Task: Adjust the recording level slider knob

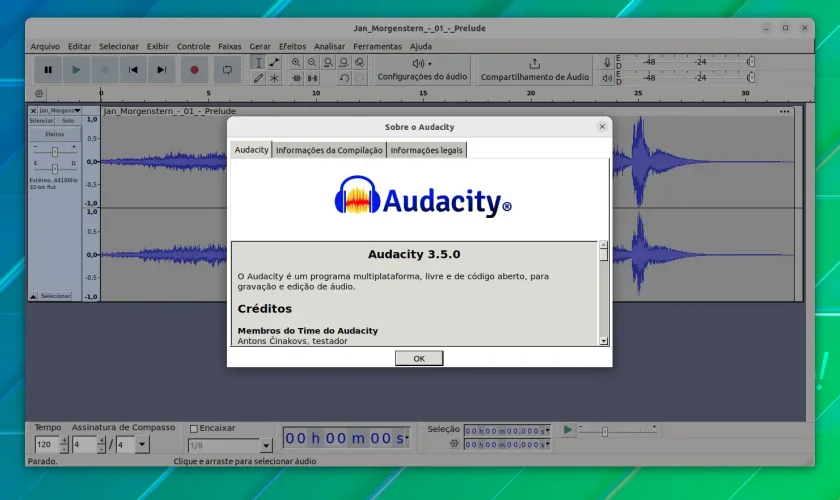Action: tap(751, 62)
